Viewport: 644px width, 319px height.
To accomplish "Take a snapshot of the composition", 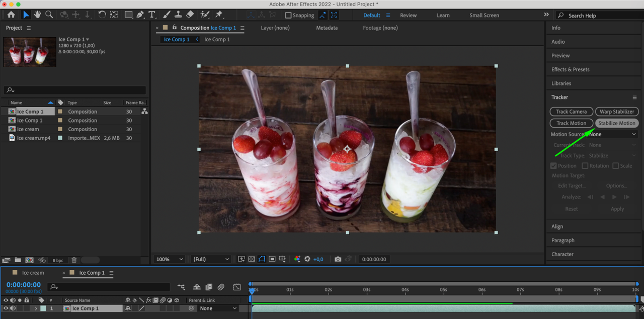I will pyautogui.click(x=338, y=259).
